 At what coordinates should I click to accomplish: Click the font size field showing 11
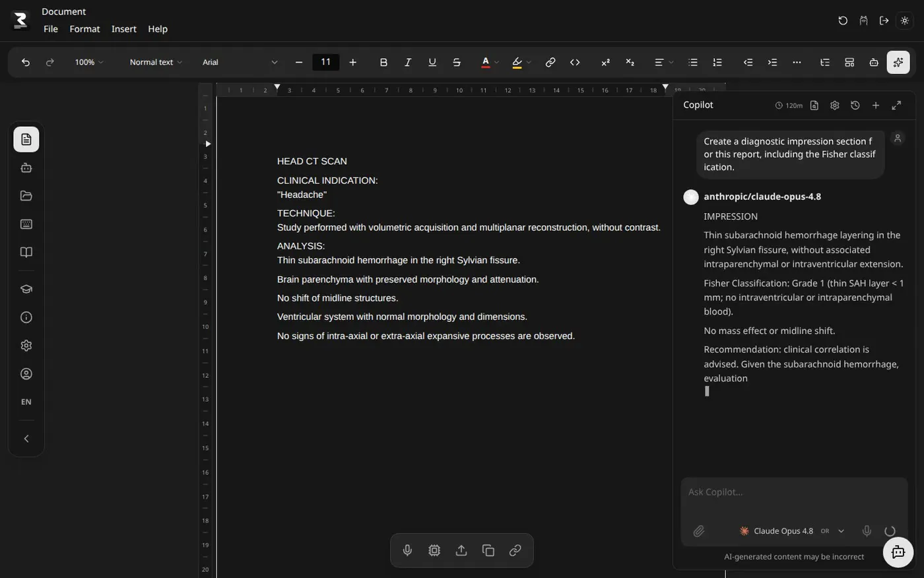click(x=326, y=62)
